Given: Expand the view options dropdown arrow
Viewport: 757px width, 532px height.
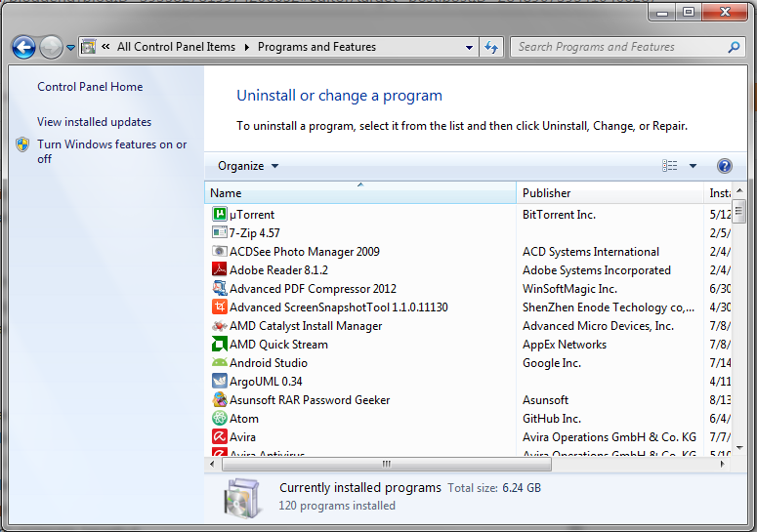Looking at the screenshot, I should pyautogui.click(x=693, y=166).
